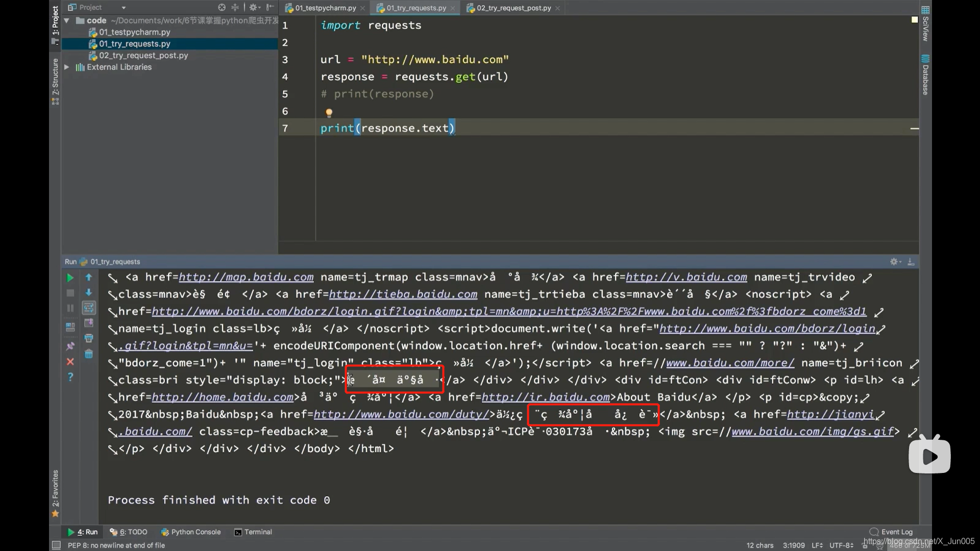The width and height of the screenshot is (980, 551).
Task: Close the 01_try_requests.py tab
Action: 452,8
